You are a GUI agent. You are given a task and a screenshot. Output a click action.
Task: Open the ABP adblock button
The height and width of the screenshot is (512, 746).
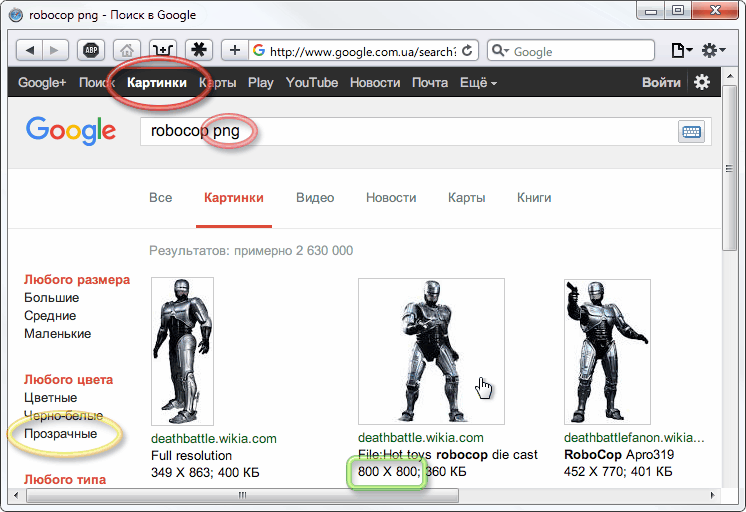pyautogui.click(x=91, y=50)
